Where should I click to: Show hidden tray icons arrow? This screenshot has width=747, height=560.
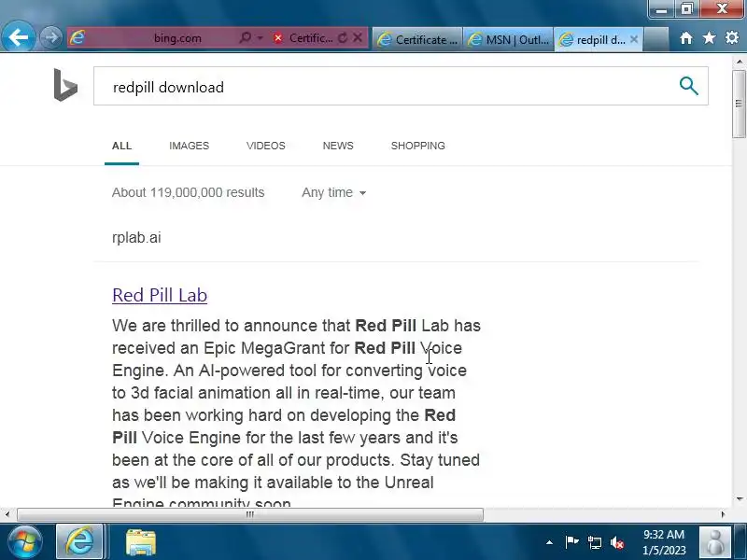click(549, 542)
